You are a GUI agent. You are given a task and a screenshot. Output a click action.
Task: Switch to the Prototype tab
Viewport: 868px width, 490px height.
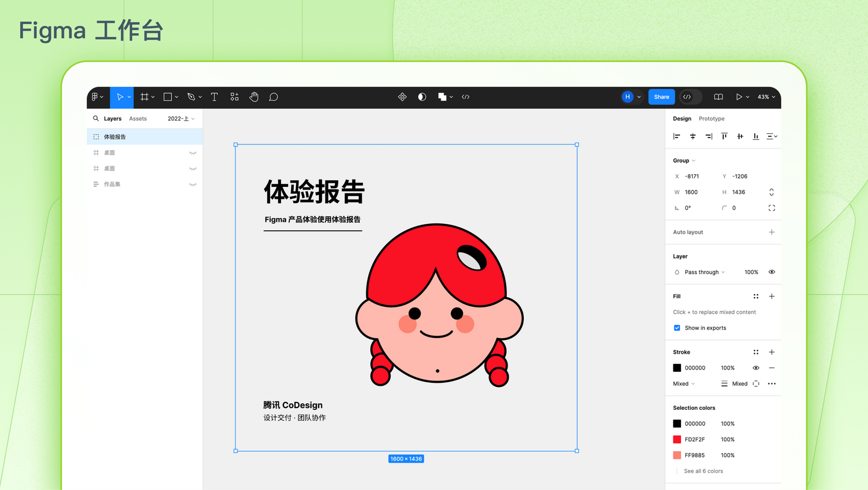point(711,118)
